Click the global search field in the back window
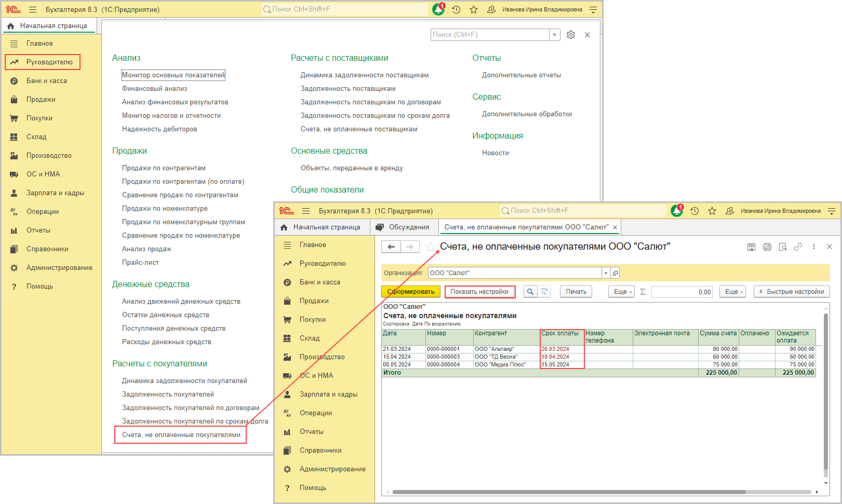Viewport: 842px width, 504px height. (345, 9)
